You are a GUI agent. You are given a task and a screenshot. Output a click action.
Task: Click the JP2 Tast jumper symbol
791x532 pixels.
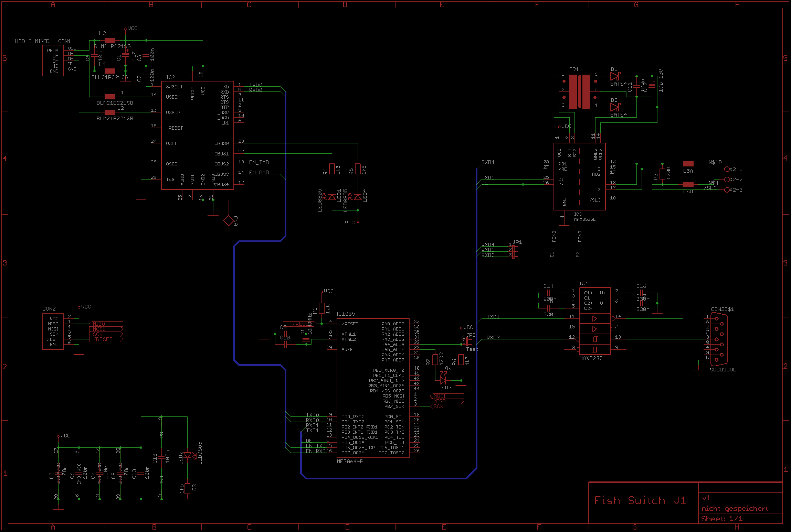468,341
